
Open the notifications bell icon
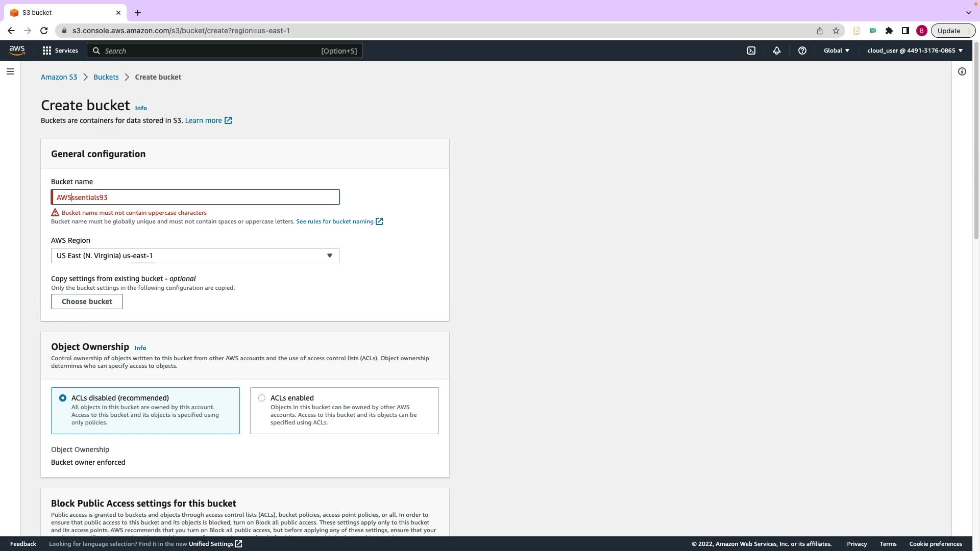click(x=776, y=51)
